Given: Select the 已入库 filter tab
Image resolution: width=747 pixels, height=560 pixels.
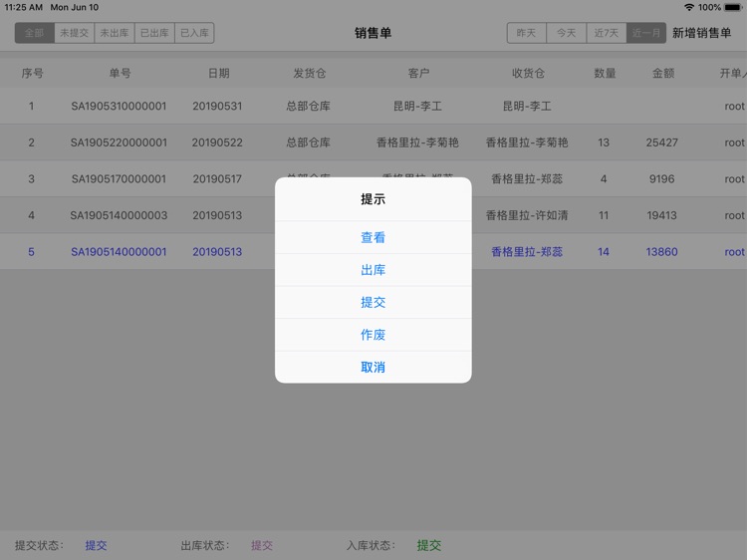Looking at the screenshot, I should click(x=194, y=33).
